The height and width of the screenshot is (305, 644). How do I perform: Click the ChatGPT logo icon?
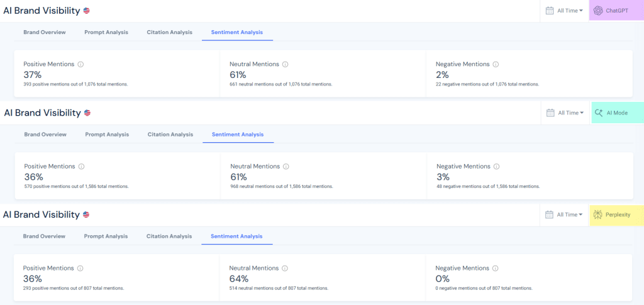598,11
